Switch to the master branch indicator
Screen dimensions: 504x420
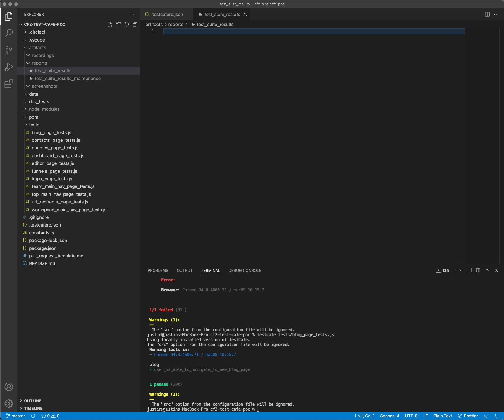click(16, 416)
